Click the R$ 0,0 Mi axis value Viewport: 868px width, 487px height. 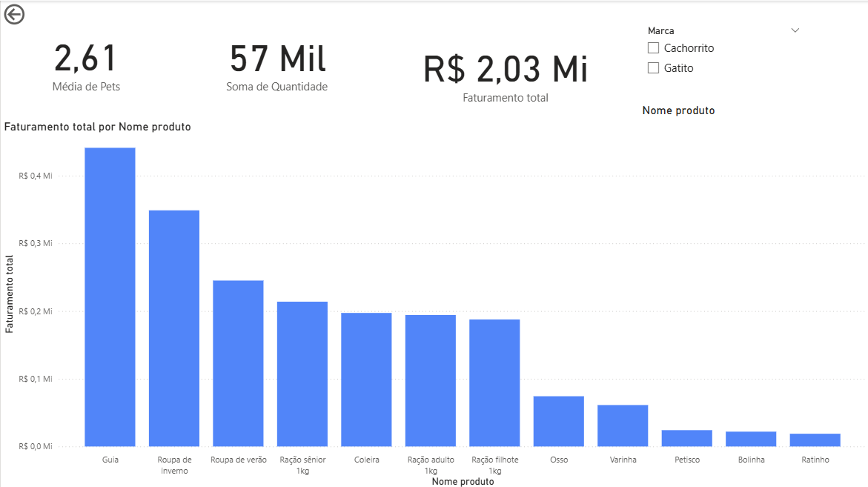coord(36,446)
